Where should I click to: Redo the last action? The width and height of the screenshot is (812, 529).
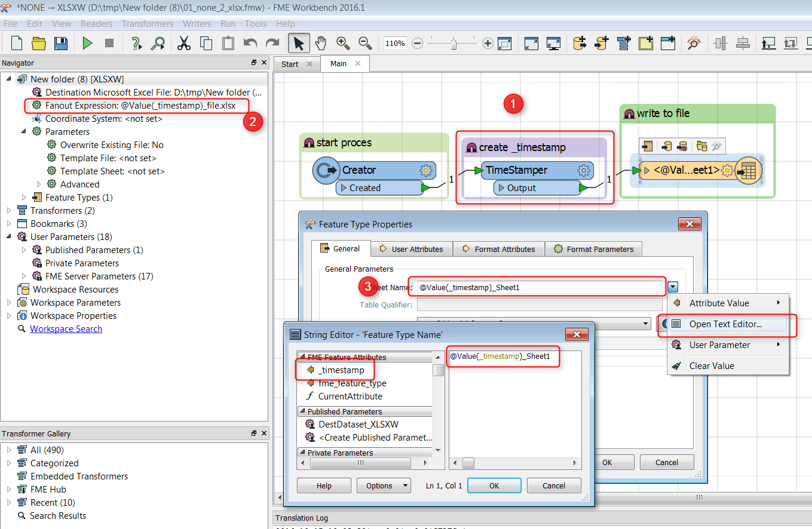coord(272,44)
